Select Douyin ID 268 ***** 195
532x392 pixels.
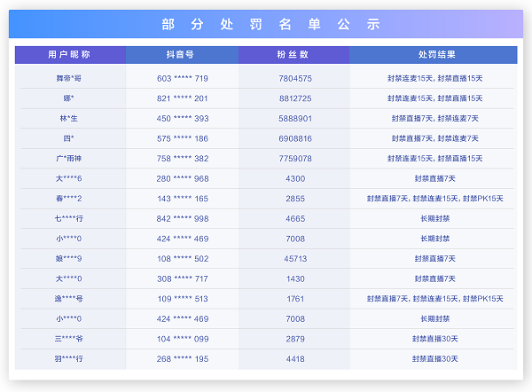coord(182,358)
